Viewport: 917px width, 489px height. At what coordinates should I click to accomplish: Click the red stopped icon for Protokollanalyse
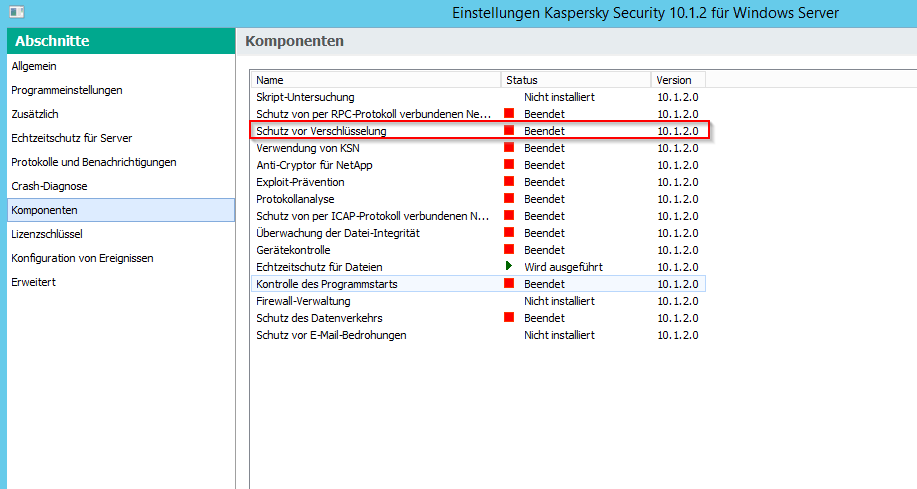click(x=509, y=198)
